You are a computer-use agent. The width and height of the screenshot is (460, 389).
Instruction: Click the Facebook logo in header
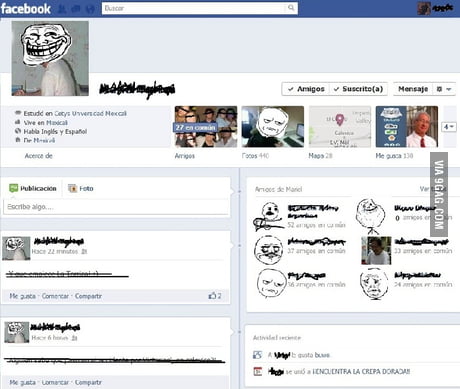pos(26,8)
